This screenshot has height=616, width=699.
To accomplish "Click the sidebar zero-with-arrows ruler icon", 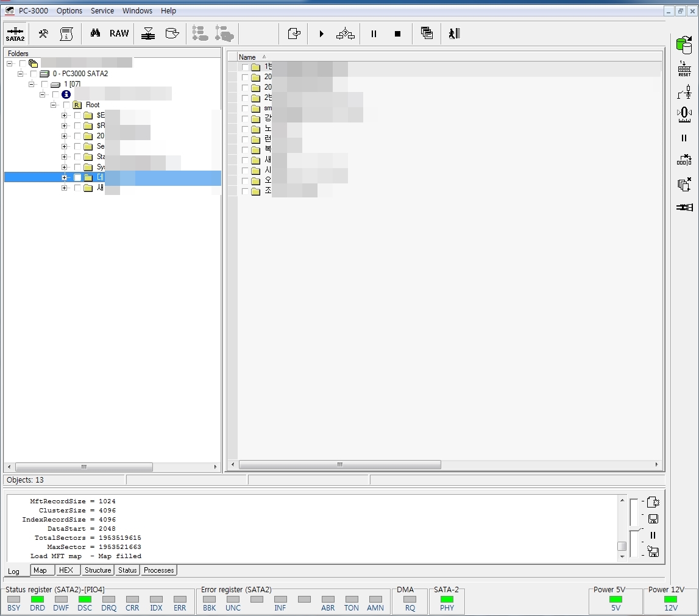I will [x=684, y=115].
